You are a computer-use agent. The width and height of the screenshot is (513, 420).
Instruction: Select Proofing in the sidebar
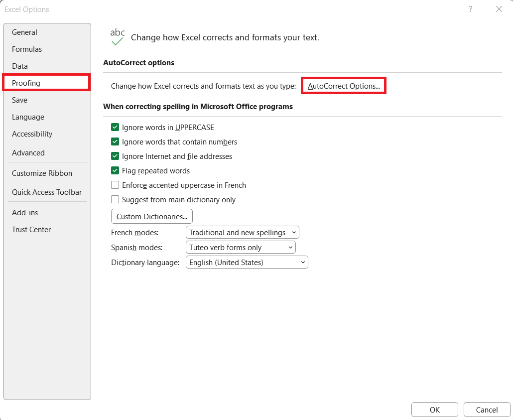46,83
